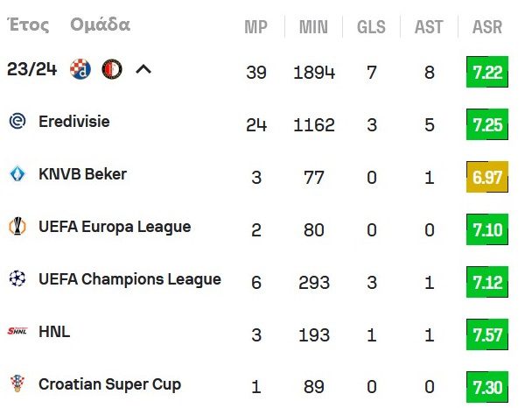The image size is (532, 408).
Task: Click the UEFA Champions League ball icon
Action: [17, 279]
